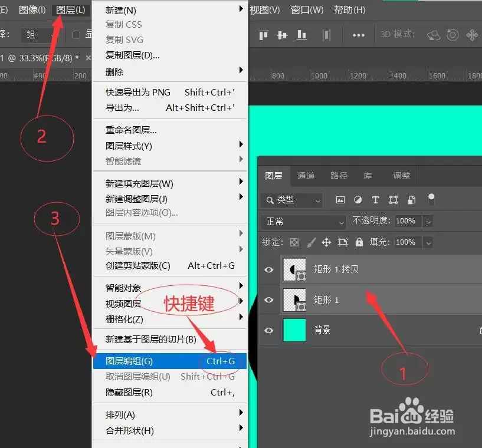Viewport: 482px width, 448px height.
Task: Hide the 矩形 1 layer
Action: [269, 299]
